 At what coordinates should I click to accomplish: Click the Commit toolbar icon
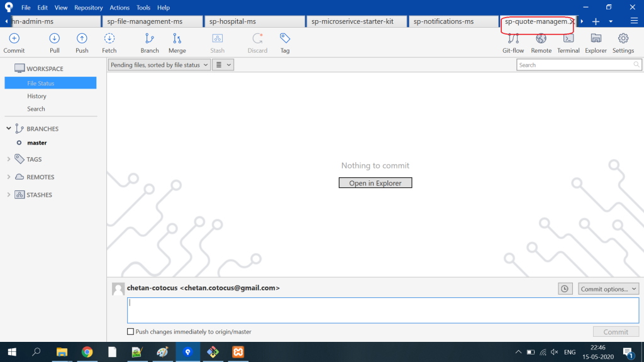click(14, 38)
